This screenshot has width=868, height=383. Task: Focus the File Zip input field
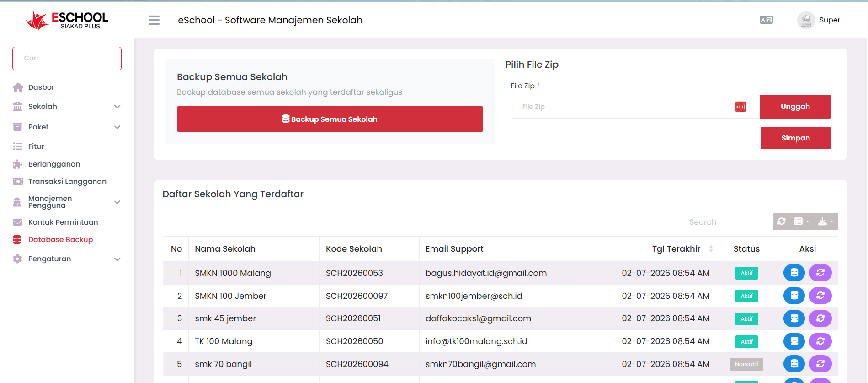635,107
